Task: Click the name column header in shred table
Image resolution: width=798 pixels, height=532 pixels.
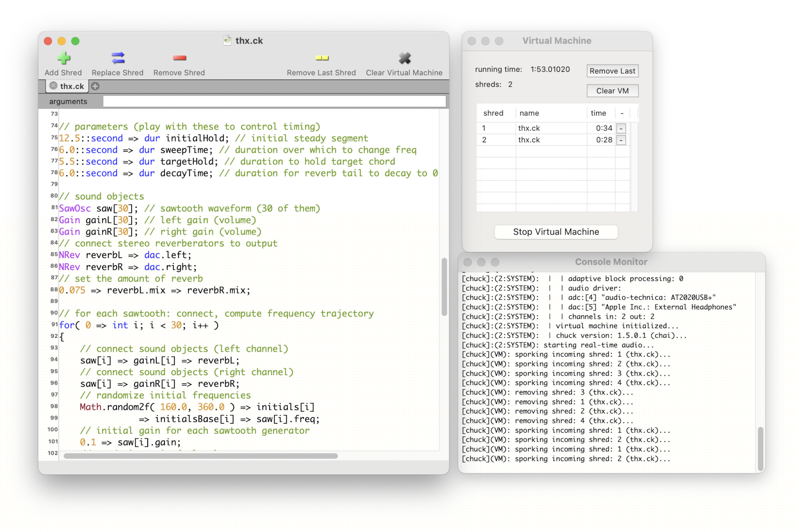Action: point(529,113)
